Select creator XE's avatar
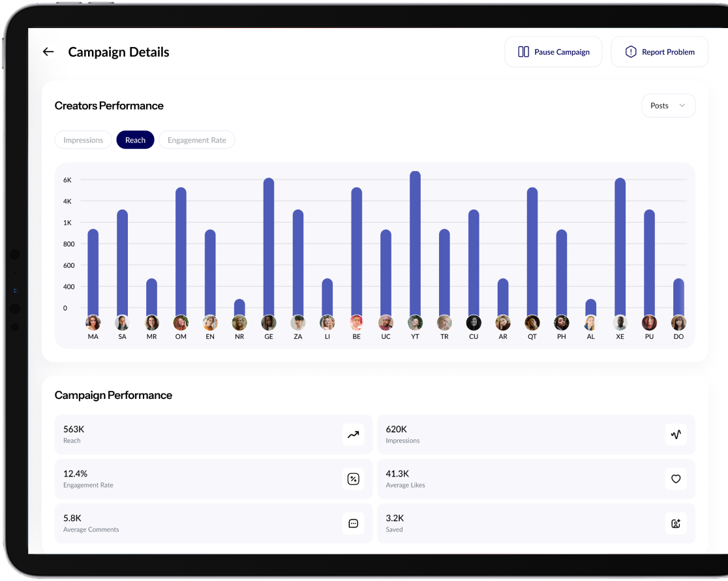This screenshot has width=728, height=581. point(620,322)
